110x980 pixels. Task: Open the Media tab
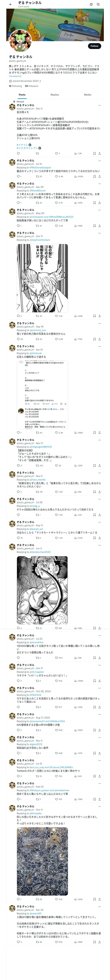click(x=88, y=95)
